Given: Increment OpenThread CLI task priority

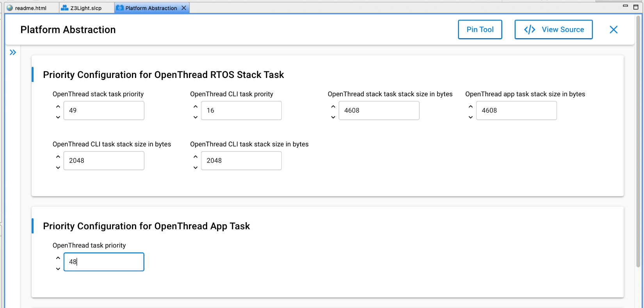Looking at the screenshot, I should 196,106.
